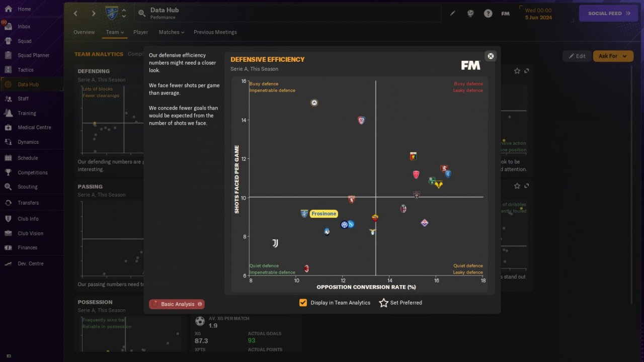
Task: Open the FM menu in the top bar
Action: (506, 14)
